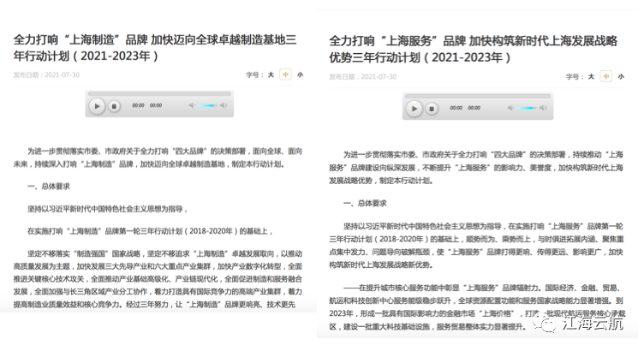Image resolution: width=644 pixels, height=351 pixels.
Task: Stop audio in the left "上海制造" page
Action: [x=114, y=106]
